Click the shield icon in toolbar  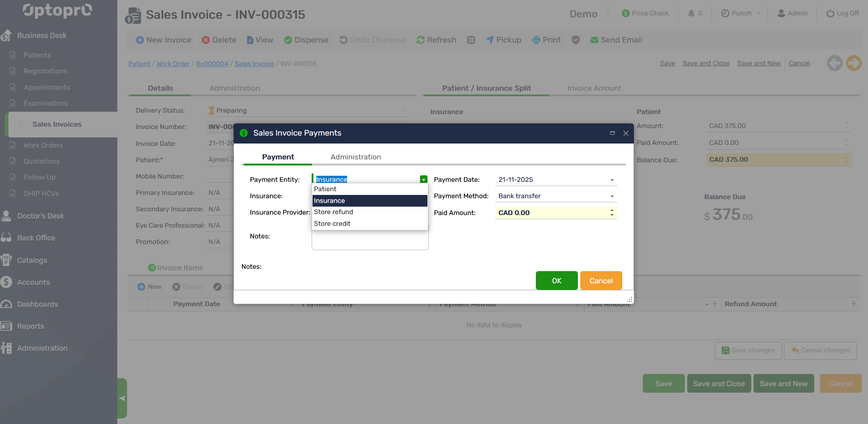[x=576, y=40]
